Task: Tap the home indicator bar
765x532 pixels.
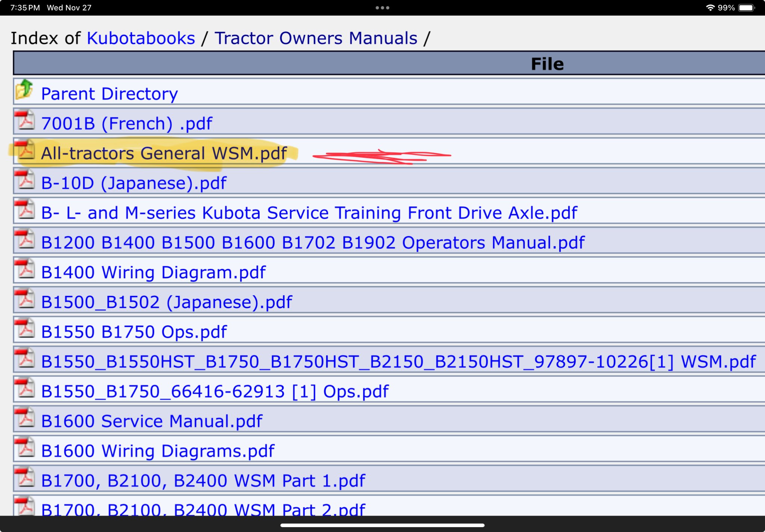Action: [382, 525]
